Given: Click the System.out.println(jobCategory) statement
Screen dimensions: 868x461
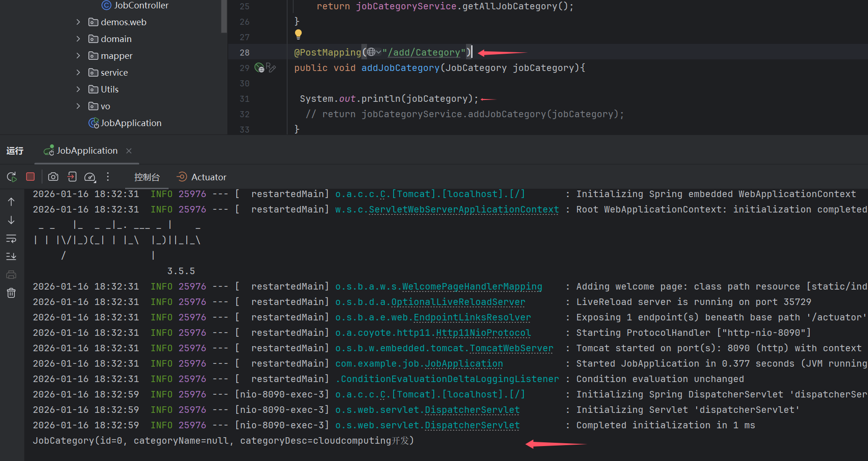Looking at the screenshot, I should pos(389,99).
